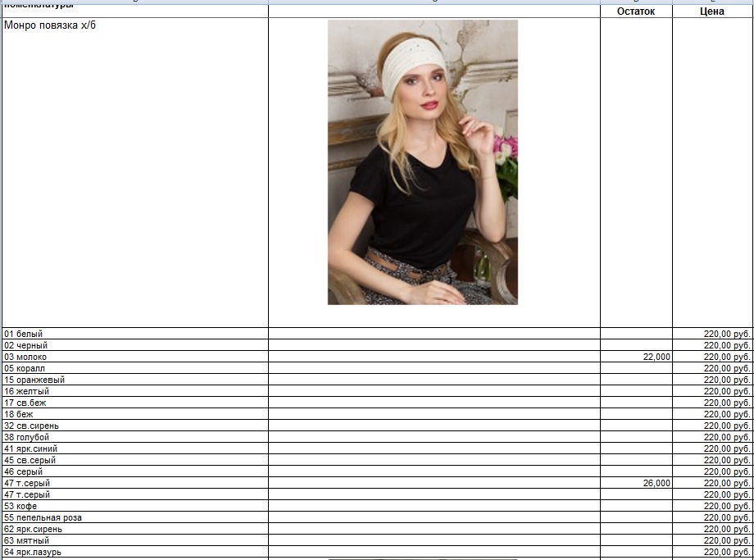The height and width of the screenshot is (560, 754).
Task: Select the '02 черный' cell
Action: 135,345
